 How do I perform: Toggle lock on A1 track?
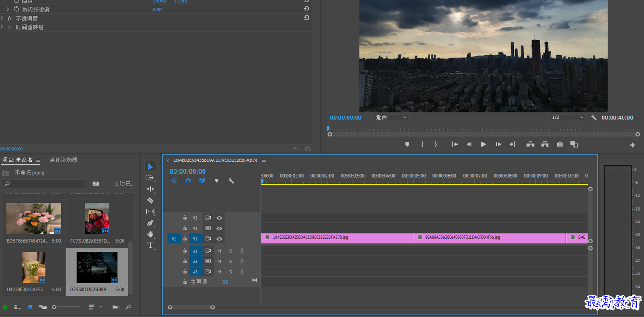coord(185,251)
